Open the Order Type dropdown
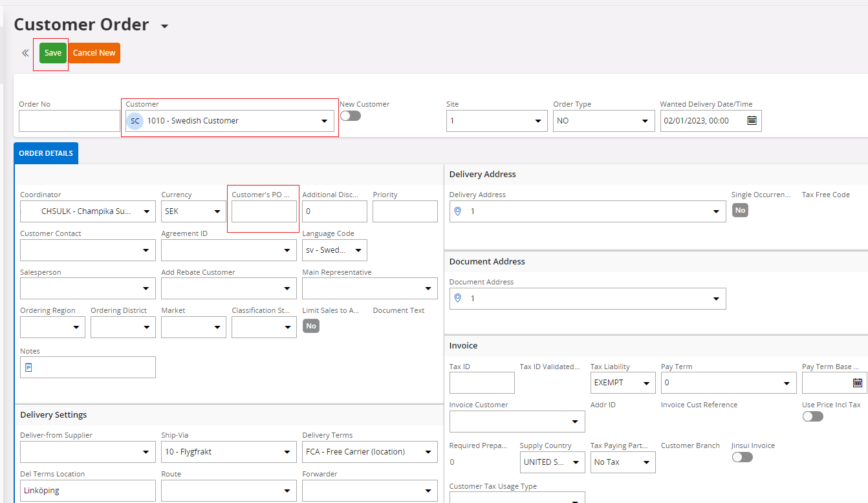This screenshot has height=503, width=868. 644,121
